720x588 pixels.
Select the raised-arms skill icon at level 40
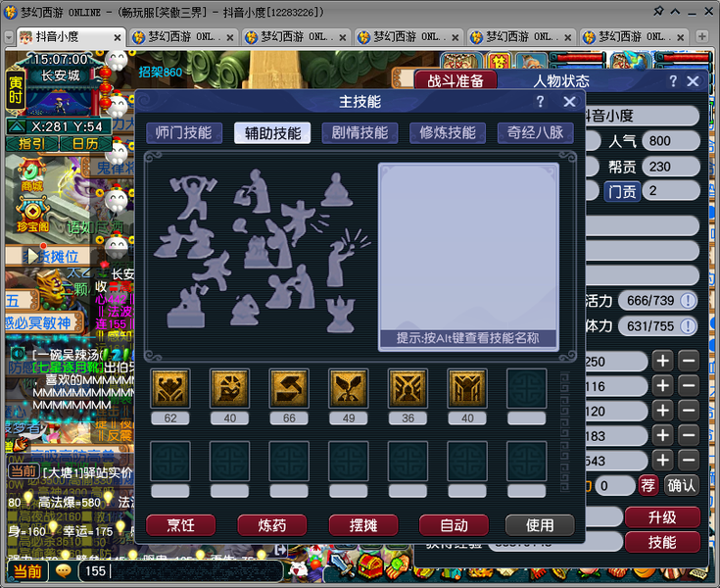pos(467,388)
